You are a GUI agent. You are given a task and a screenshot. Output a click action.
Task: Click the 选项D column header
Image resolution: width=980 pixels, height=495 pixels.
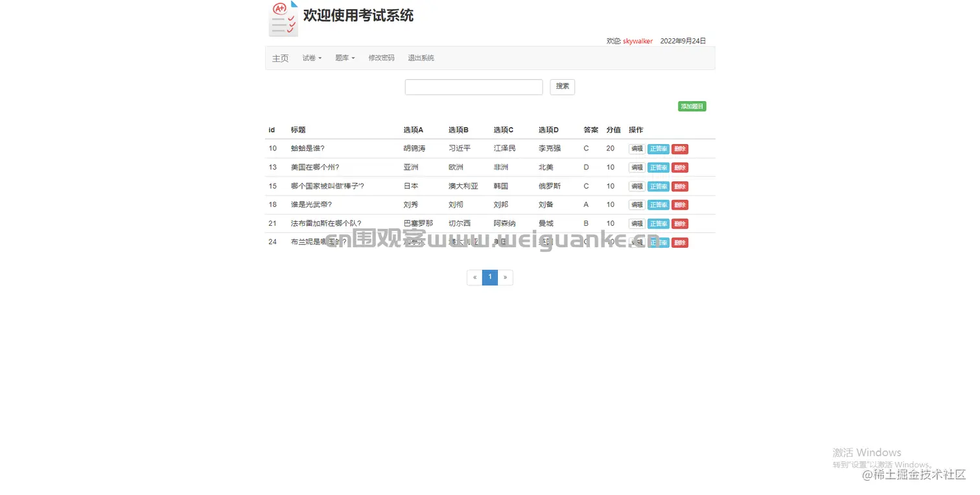548,130
